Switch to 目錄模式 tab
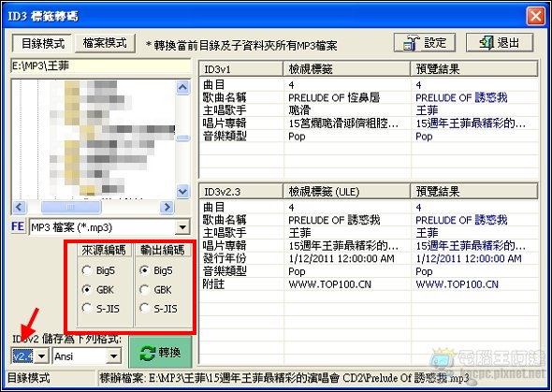This screenshot has height=392, width=552. [42, 43]
